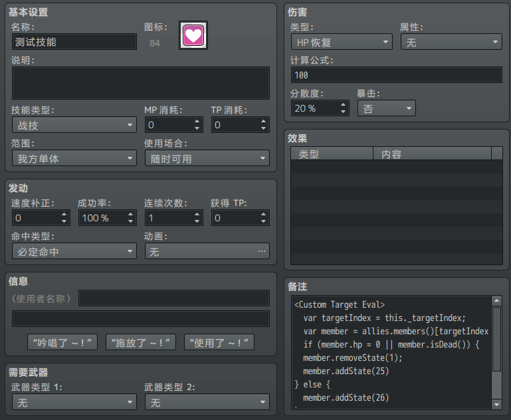Decrease the 获得 TP value

click(263, 221)
